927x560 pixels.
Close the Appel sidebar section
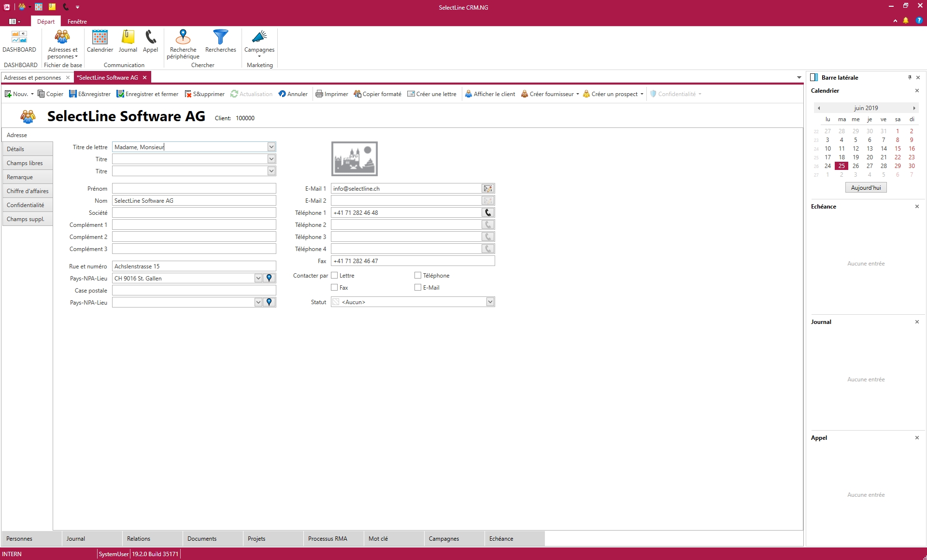tap(917, 438)
